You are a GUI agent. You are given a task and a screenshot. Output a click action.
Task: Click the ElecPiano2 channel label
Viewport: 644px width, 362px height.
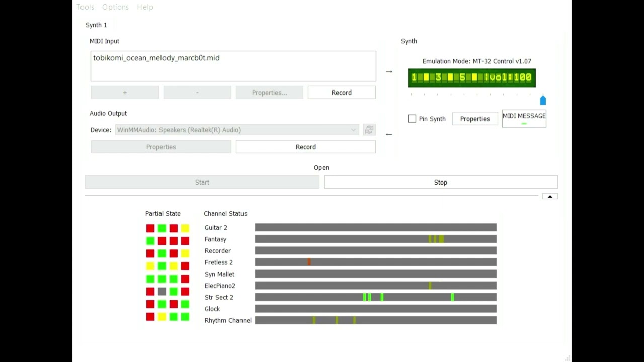tap(220, 286)
